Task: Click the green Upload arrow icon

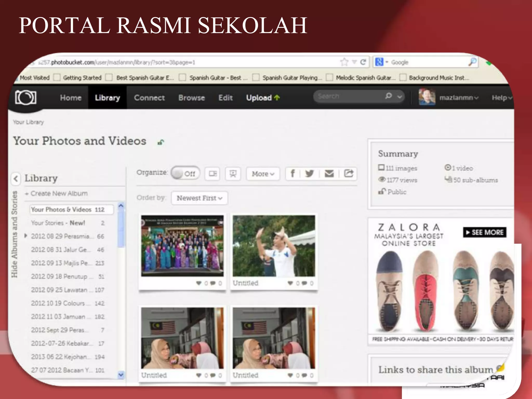Action: pos(277,98)
